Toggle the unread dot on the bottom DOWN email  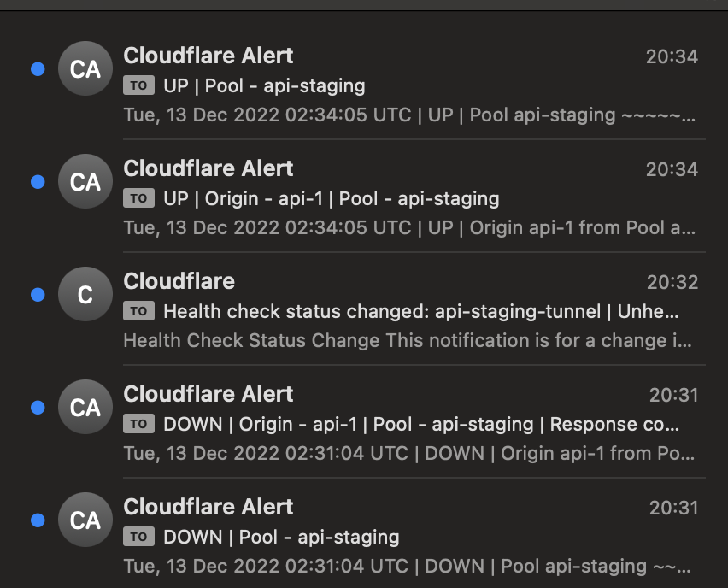(x=36, y=520)
